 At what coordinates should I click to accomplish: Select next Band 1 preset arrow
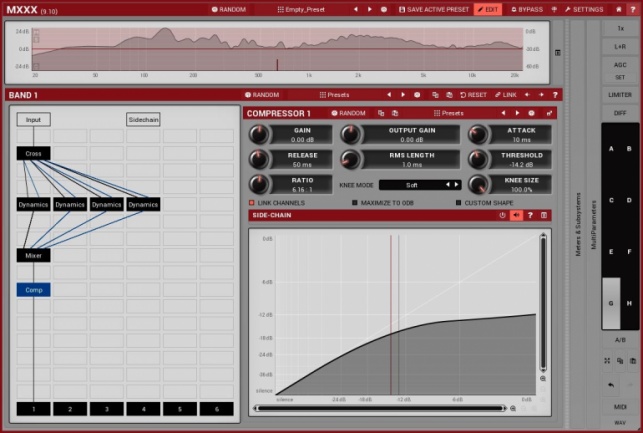pyautogui.click(x=403, y=95)
